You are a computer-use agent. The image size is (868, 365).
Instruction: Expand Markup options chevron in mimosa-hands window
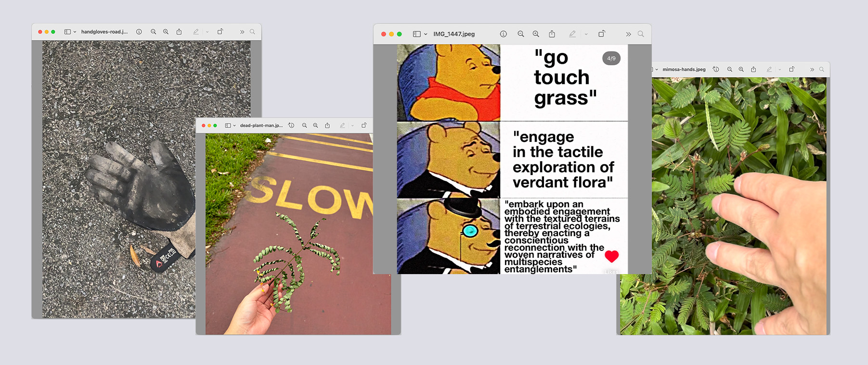(780, 70)
